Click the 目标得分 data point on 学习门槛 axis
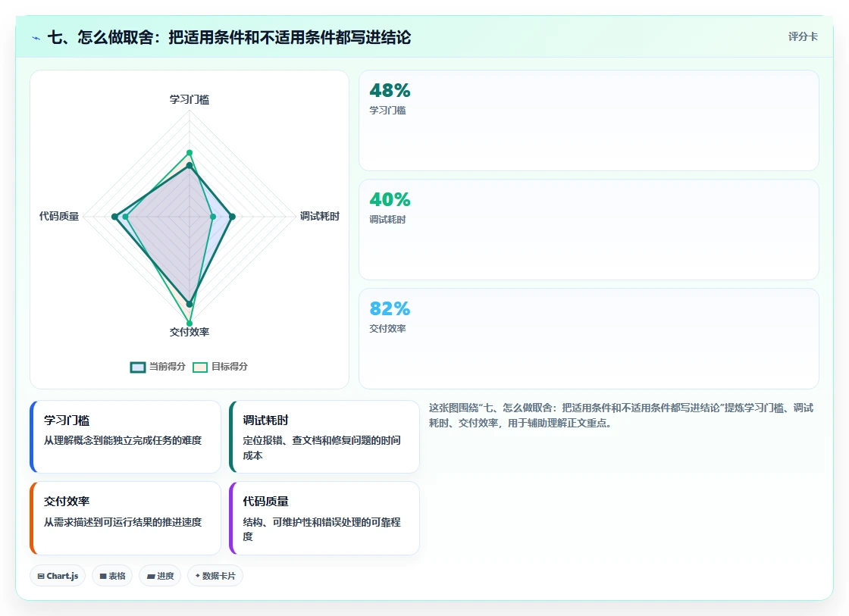 [190, 152]
